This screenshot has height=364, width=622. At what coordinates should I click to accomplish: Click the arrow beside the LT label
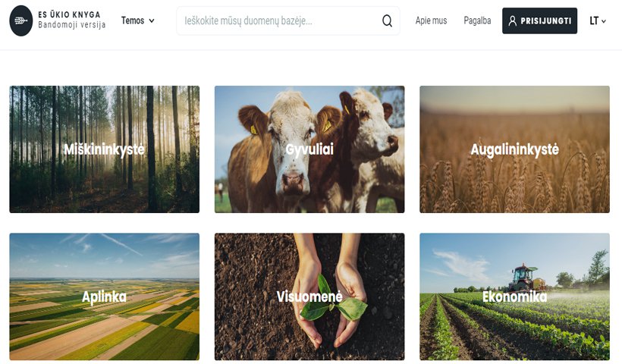click(603, 21)
